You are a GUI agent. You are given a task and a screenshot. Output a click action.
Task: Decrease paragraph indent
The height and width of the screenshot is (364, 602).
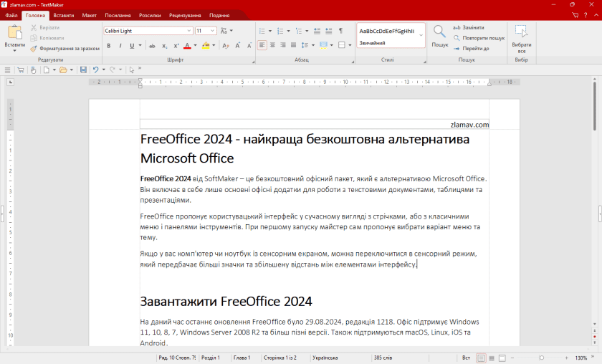click(x=317, y=31)
